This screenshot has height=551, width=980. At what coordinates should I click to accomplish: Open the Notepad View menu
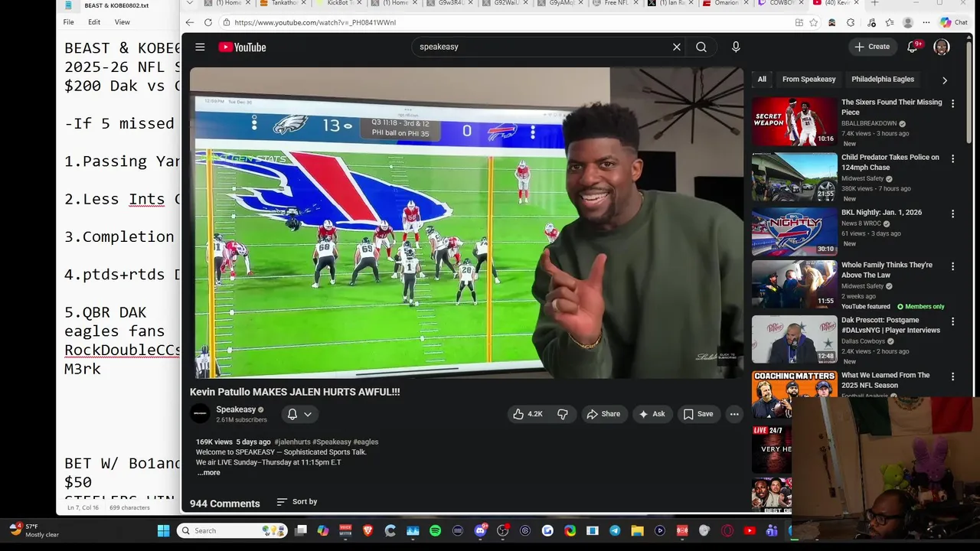122,22
